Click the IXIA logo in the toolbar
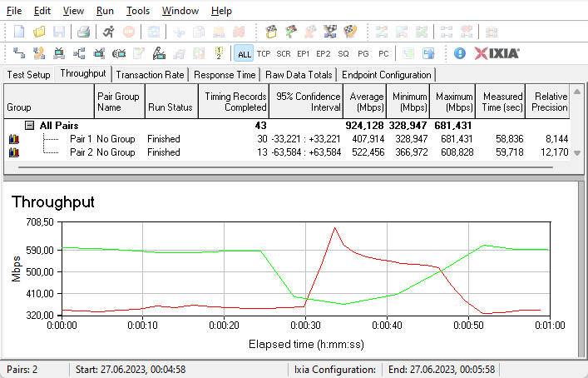The image size is (588, 378). point(497,53)
